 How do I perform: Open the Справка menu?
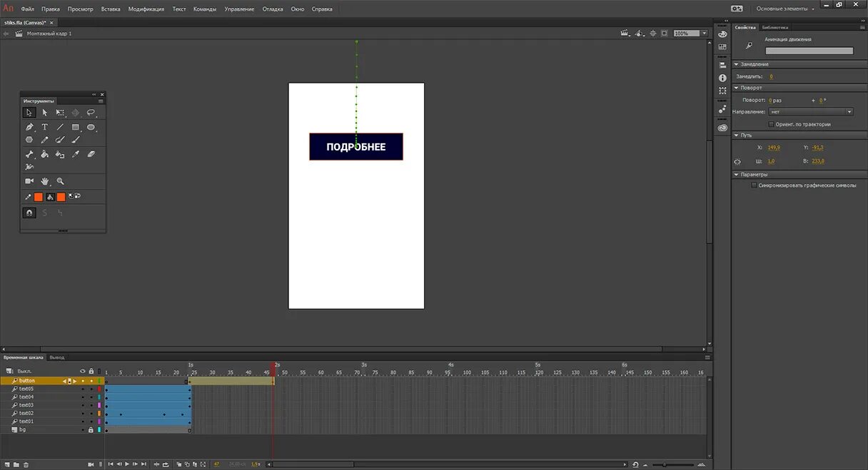pos(322,9)
